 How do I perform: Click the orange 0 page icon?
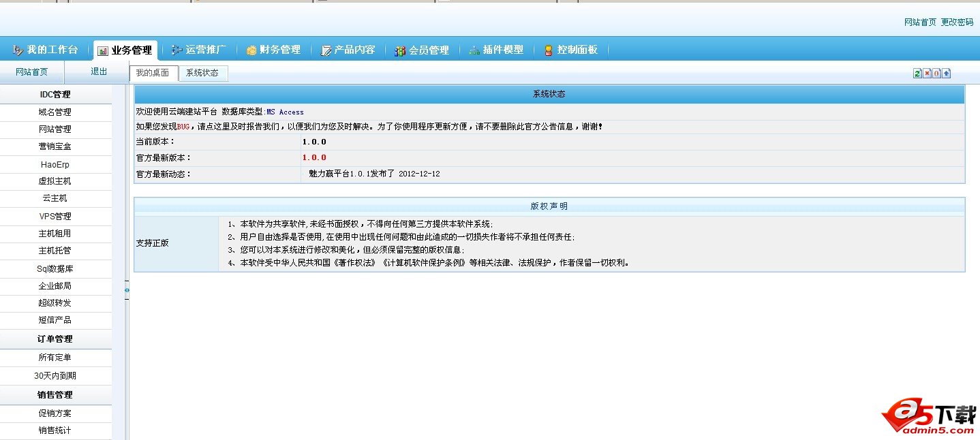coord(936,74)
